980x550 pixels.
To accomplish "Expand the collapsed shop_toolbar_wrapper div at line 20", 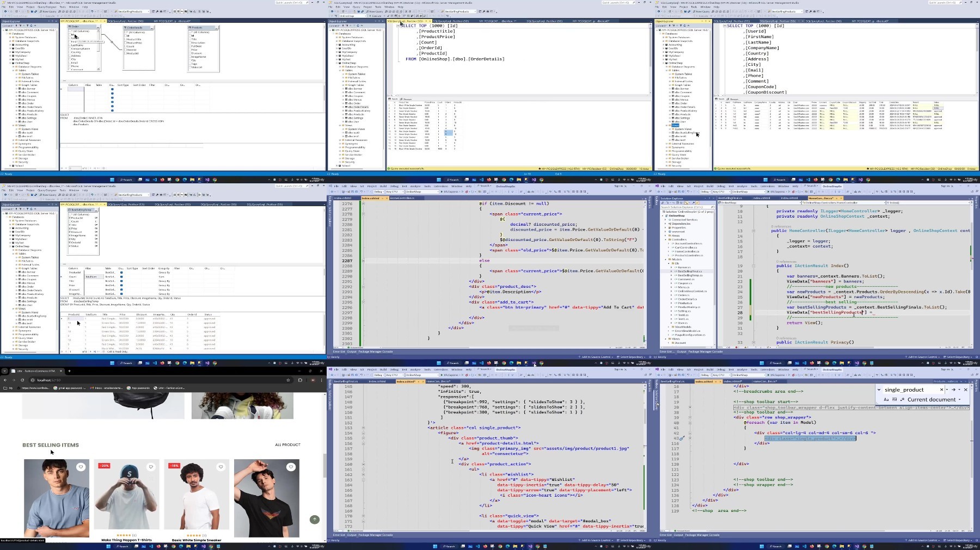I will coord(690,407).
